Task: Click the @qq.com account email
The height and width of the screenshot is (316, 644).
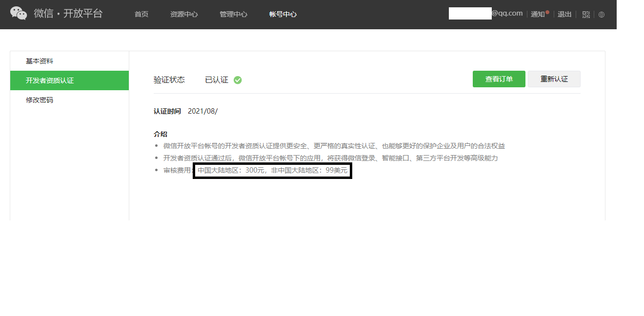Action: click(506, 13)
